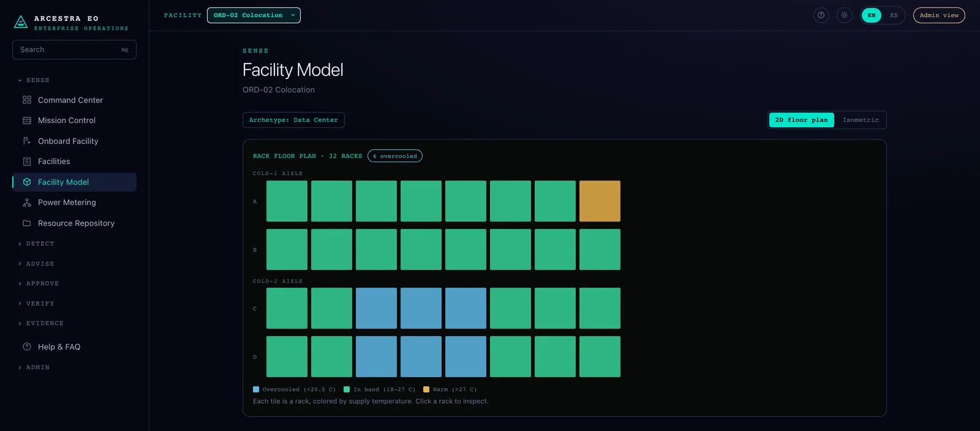This screenshot has height=431, width=980.
Task: Open Mission Control page
Action: (x=74, y=121)
